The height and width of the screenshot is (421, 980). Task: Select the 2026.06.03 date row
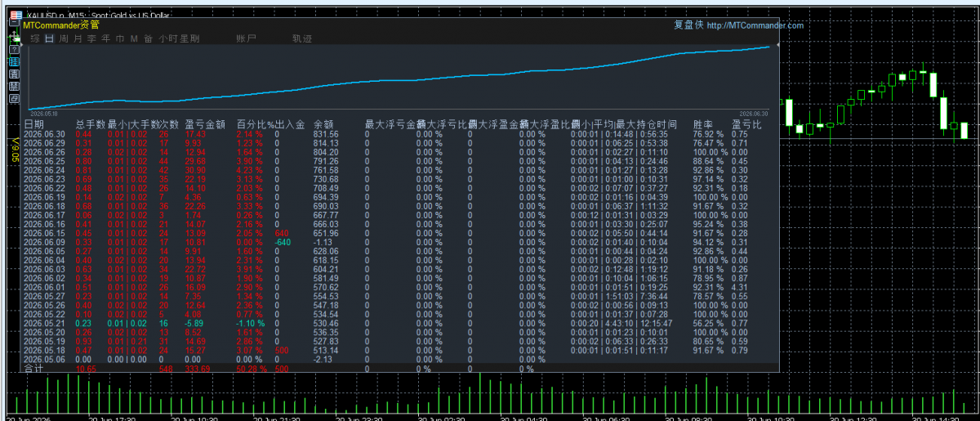pyautogui.click(x=44, y=269)
